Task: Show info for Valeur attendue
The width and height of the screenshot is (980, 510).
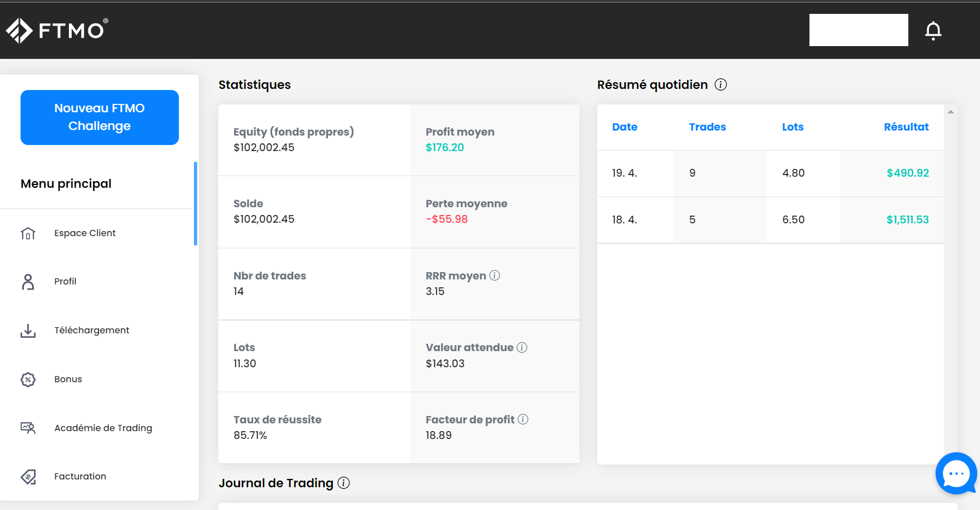Action: point(522,347)
